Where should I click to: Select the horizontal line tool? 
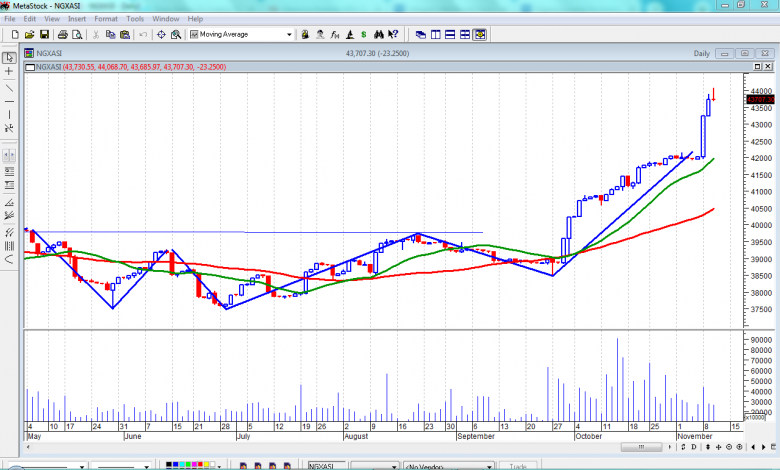(x=9, y=101)
